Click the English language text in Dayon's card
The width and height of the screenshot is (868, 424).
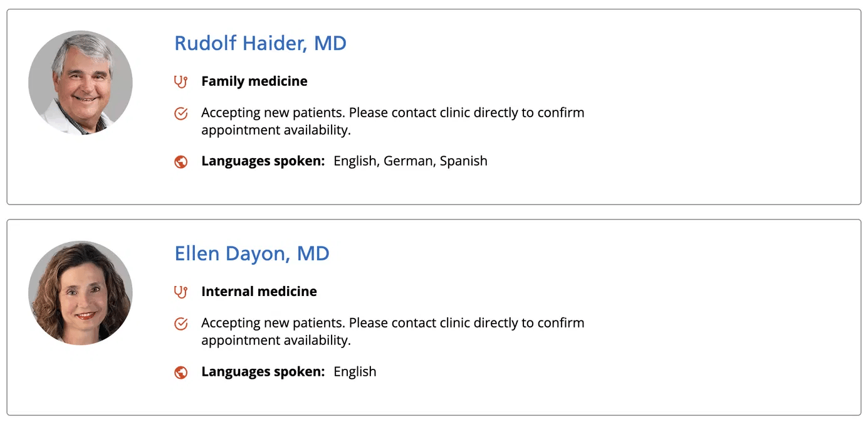[355, 371]
